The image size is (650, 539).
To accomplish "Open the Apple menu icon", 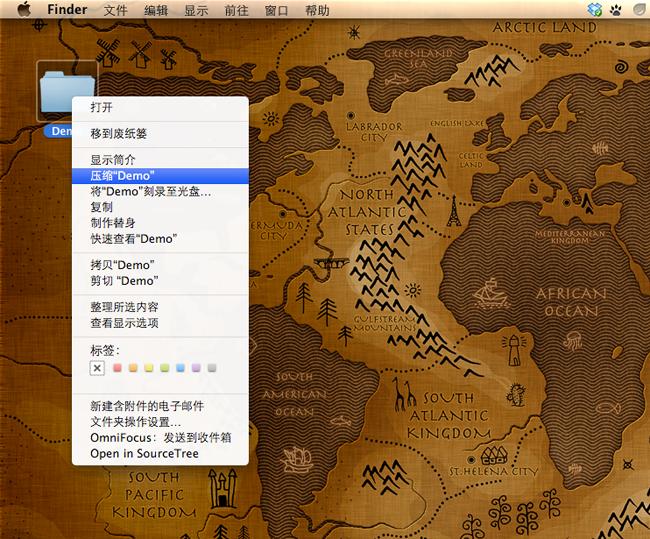I will 24,9.
